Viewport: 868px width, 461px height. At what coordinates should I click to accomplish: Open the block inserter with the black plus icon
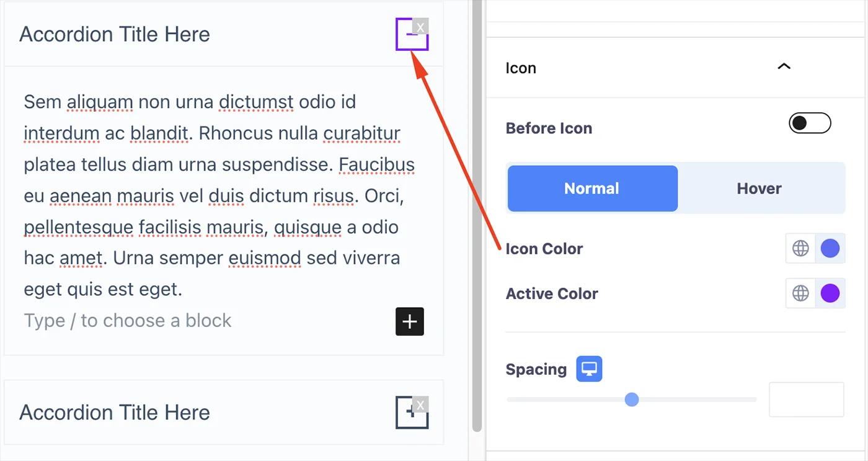point(409,321)
